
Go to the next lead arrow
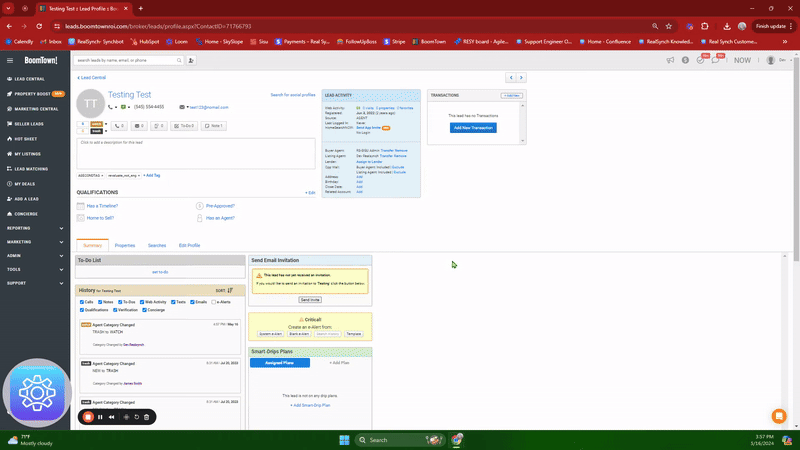click(520, 77)
